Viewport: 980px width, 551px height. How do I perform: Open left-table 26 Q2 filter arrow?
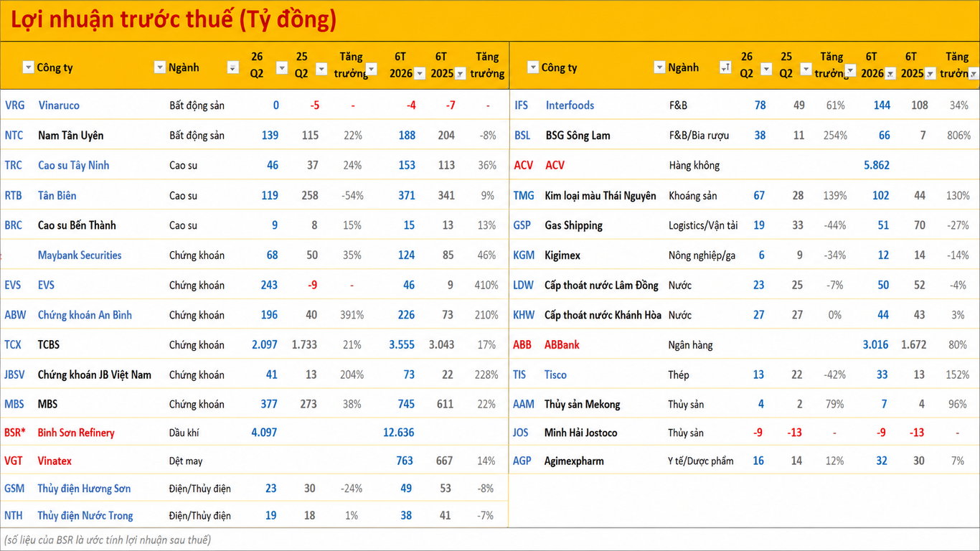[282, 68]
